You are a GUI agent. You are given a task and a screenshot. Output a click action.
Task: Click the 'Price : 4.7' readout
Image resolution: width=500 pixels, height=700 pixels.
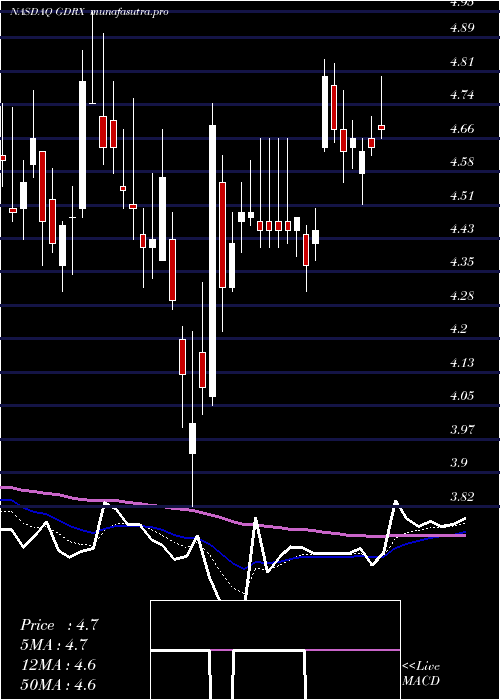point(59,625)
